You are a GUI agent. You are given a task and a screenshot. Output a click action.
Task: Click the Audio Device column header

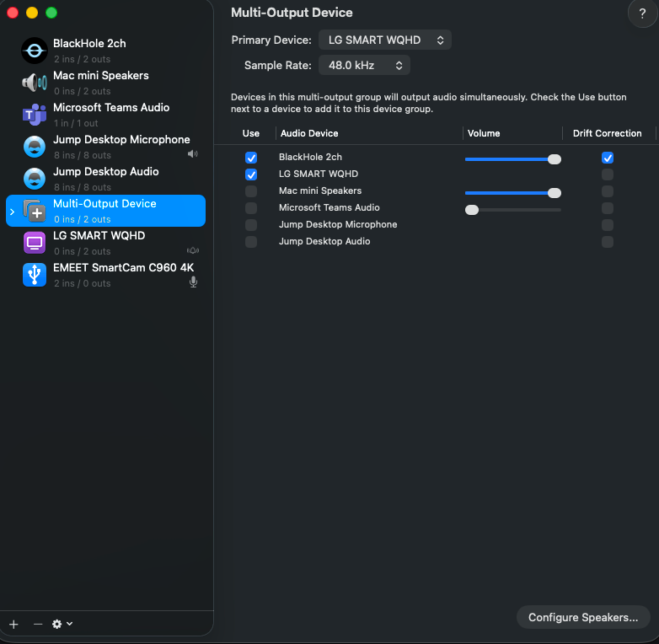(309, 133)
